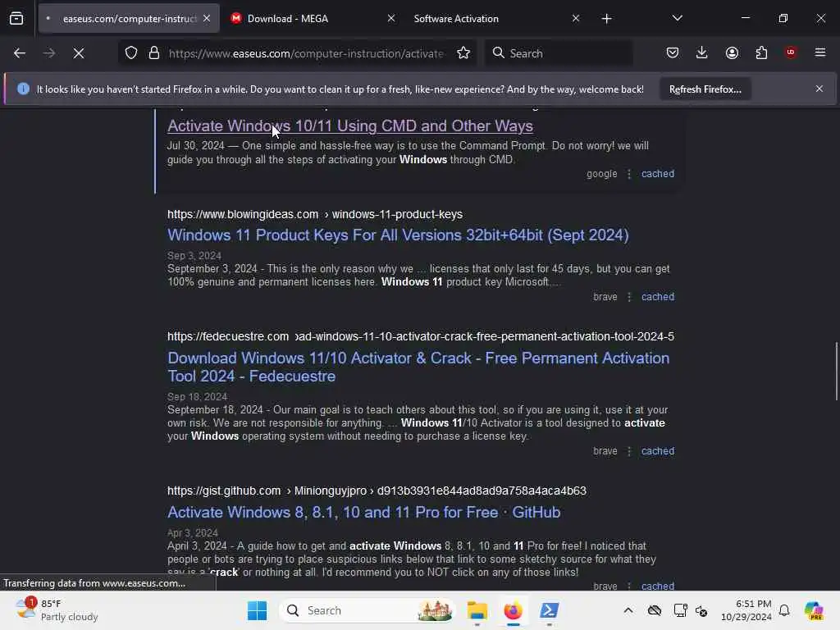
Task: Focus the browser Search field
Action: coord(559,53)
